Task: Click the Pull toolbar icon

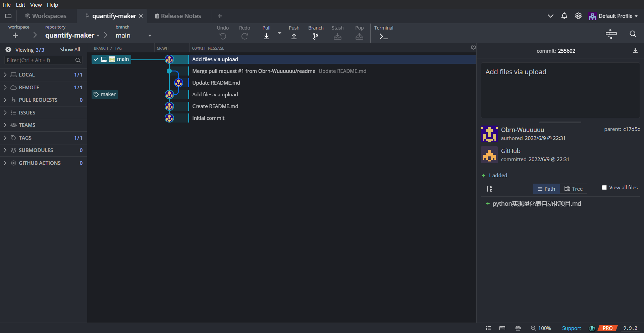Action: pos(266,36)
